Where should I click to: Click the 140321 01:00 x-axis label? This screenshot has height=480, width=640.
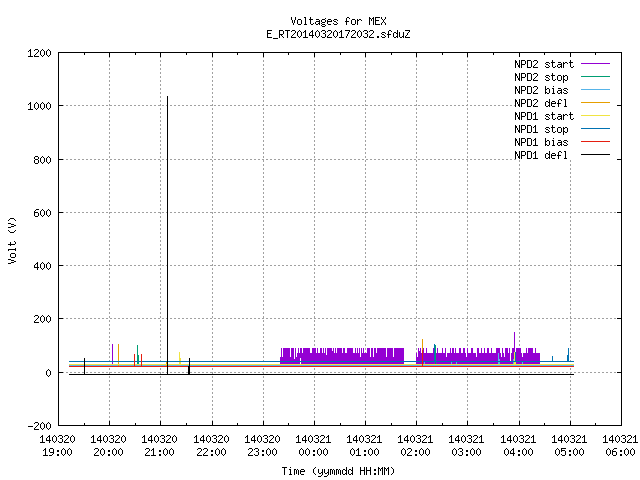pyautogui.click(x=364, y=446)
